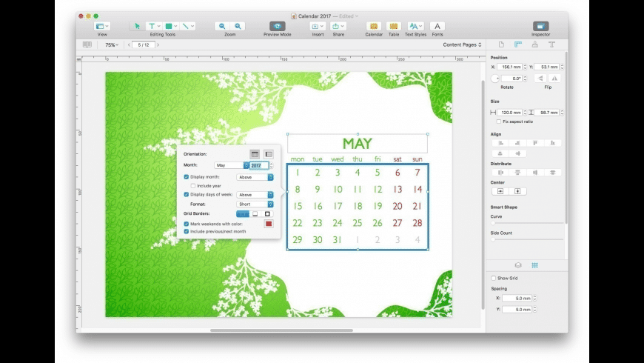Select the MAY title text box
Image resolution: width=644 pixels, height=363 pixels.
tap(358, 144)
